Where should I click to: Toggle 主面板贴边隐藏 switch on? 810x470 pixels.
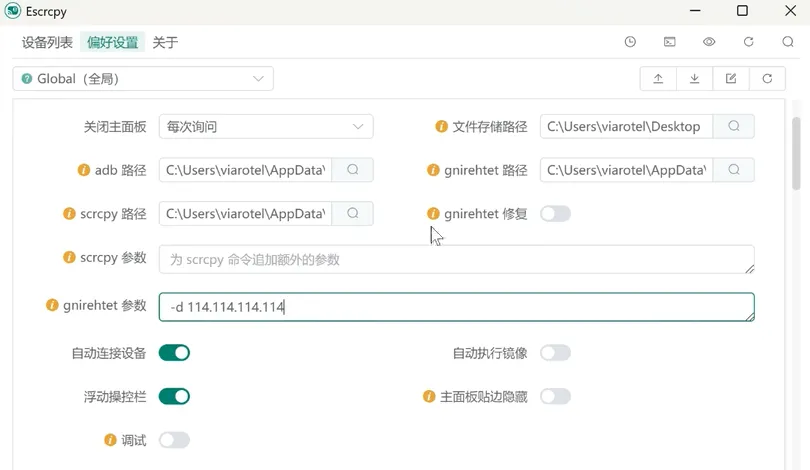(x=555, y=396)
